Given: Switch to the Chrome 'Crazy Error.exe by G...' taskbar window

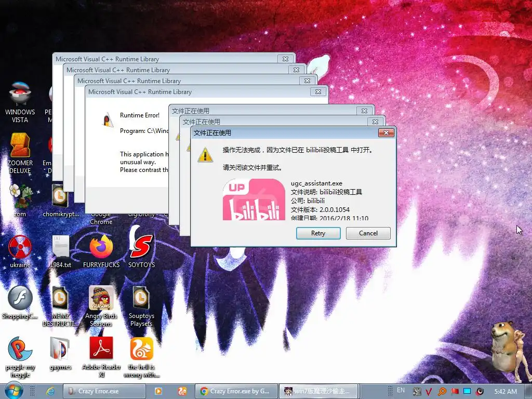Looking at the screenshot, I should point(236,391).
